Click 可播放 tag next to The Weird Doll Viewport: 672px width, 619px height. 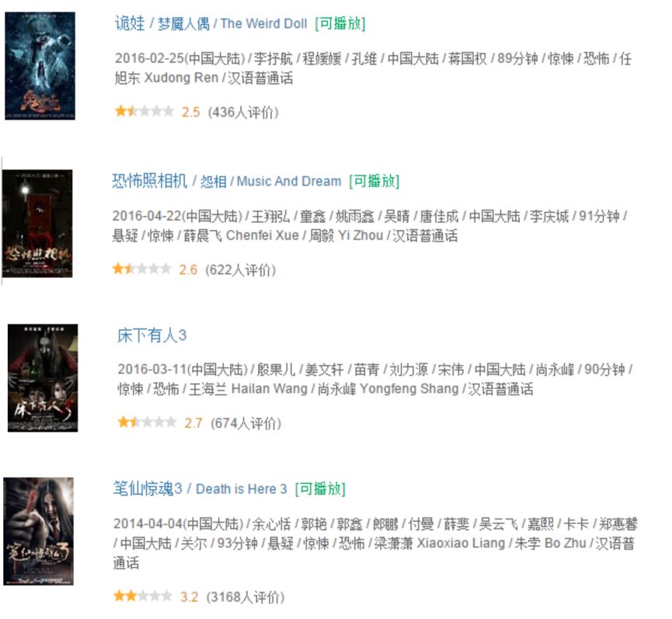(340, 23)
